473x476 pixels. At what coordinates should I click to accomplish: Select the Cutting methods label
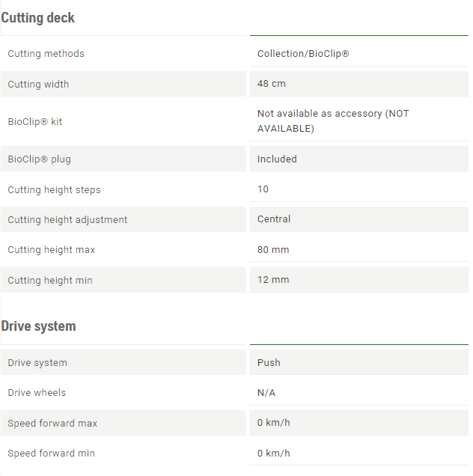46,54
